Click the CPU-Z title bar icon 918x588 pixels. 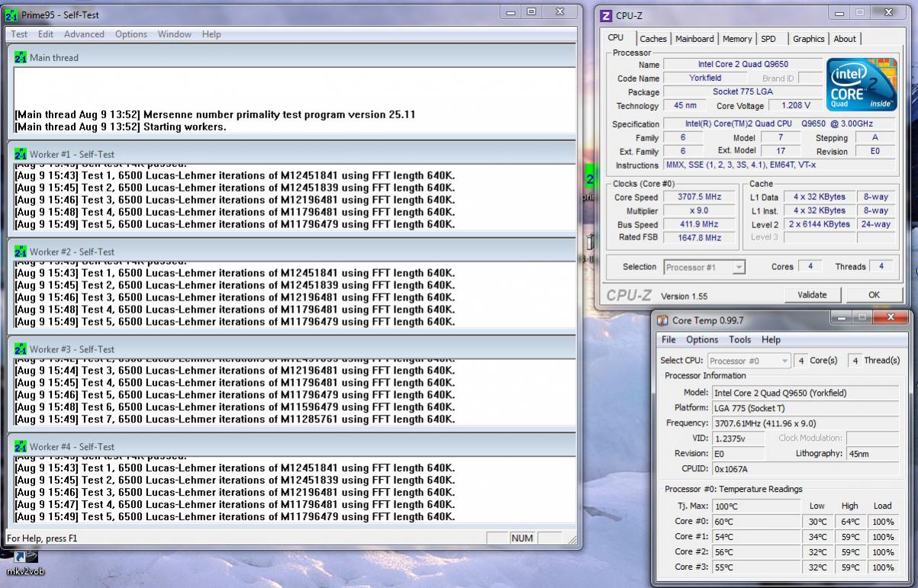pyautogui.click(x=607, y=15)
